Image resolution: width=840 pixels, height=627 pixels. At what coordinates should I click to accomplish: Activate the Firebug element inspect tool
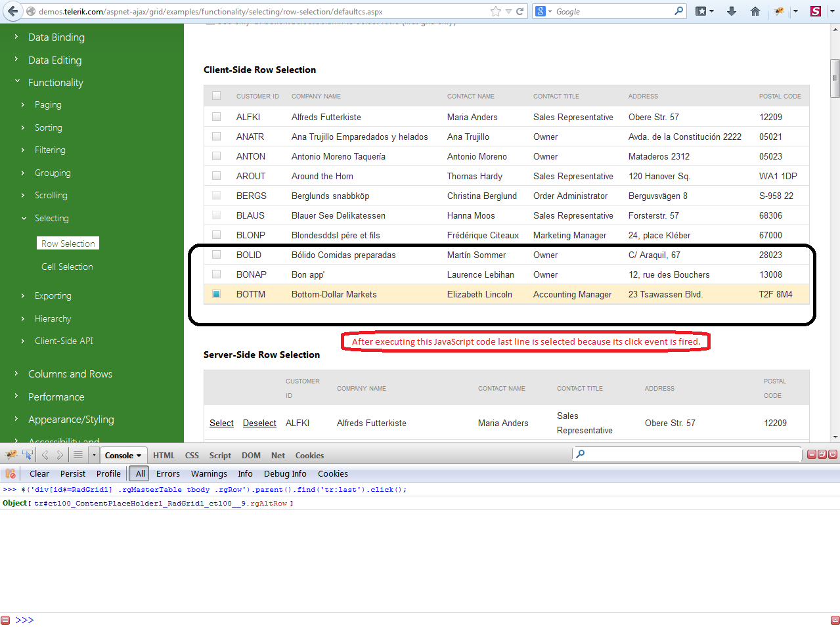pyautogui.click(x=28, y=454)
